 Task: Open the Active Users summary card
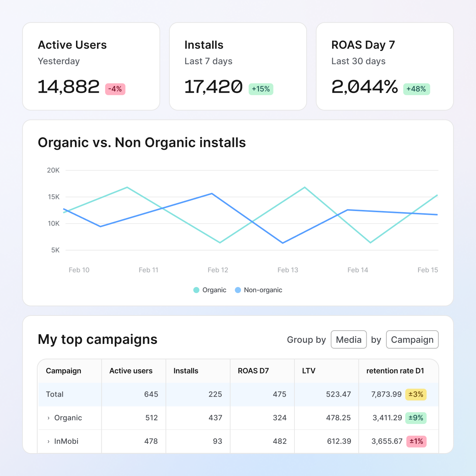[91, 66]
